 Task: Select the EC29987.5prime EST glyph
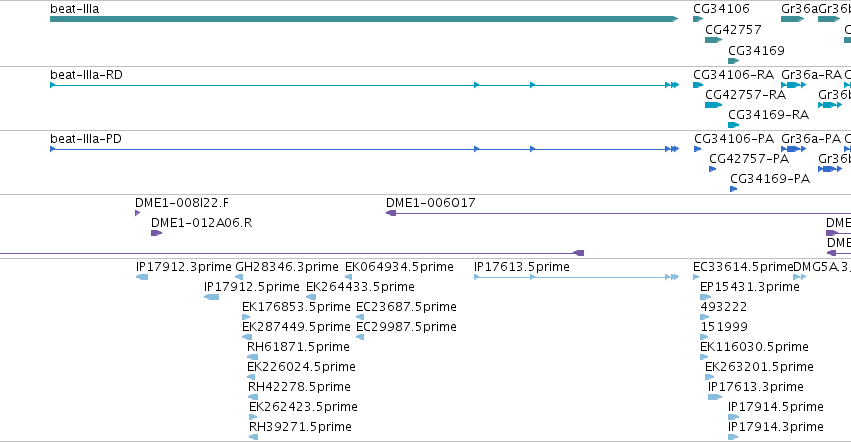(360, 337)
